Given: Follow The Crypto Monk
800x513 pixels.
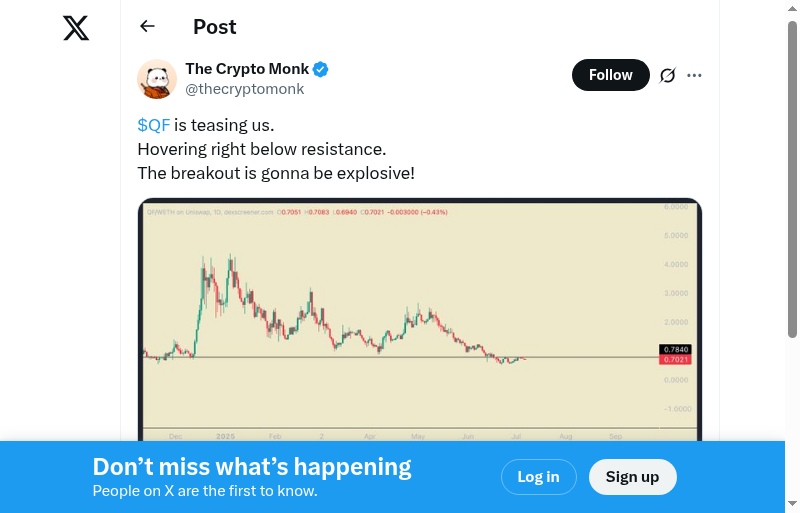Looking at the screenshot, I should click(610, 75).
